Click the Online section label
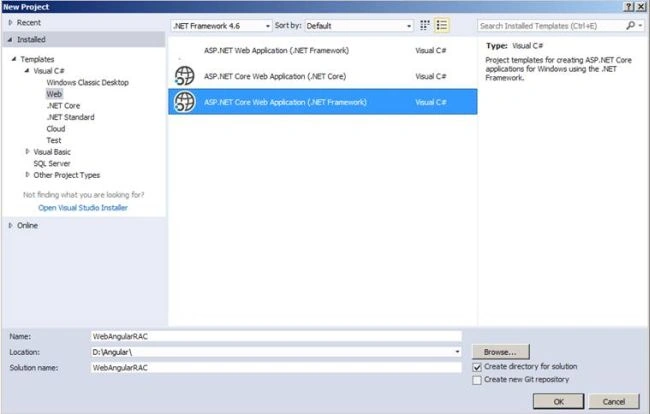 click(27, 225)
